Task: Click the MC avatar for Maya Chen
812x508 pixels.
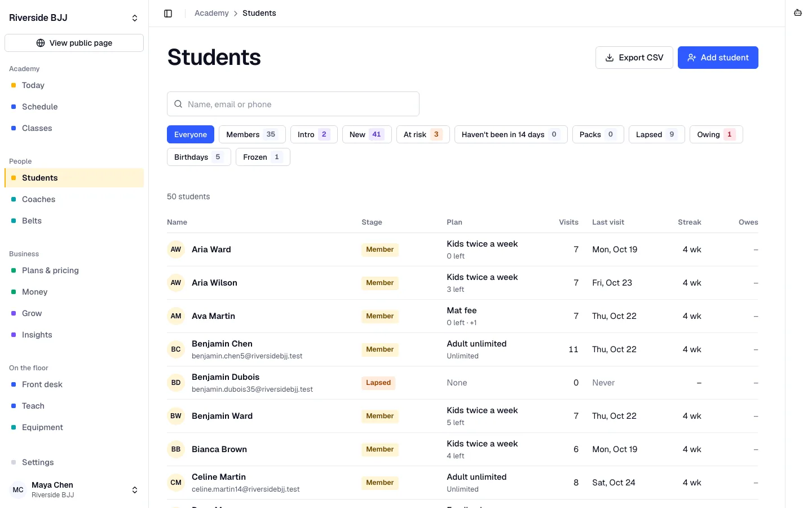Action: (18, 490)
